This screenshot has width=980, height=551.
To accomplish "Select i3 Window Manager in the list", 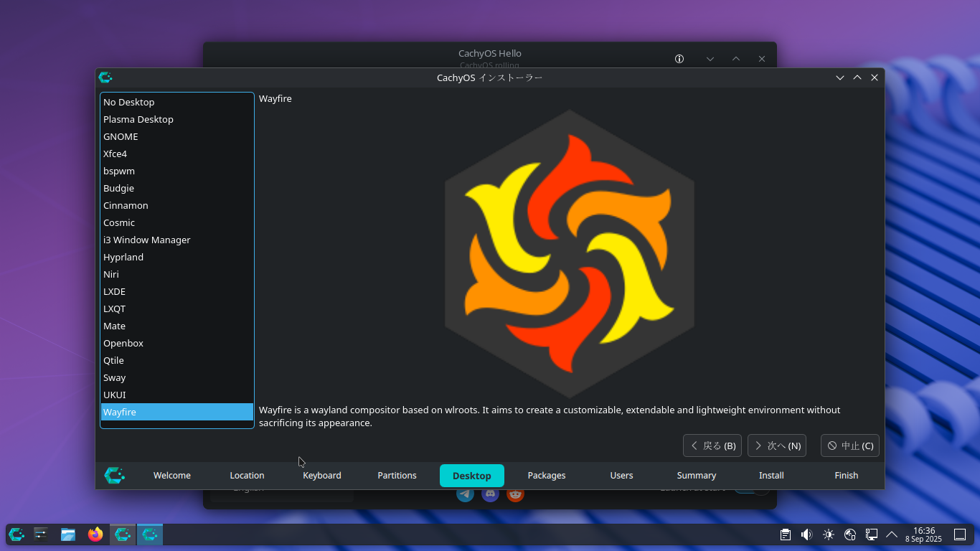I will coord(177,240).
